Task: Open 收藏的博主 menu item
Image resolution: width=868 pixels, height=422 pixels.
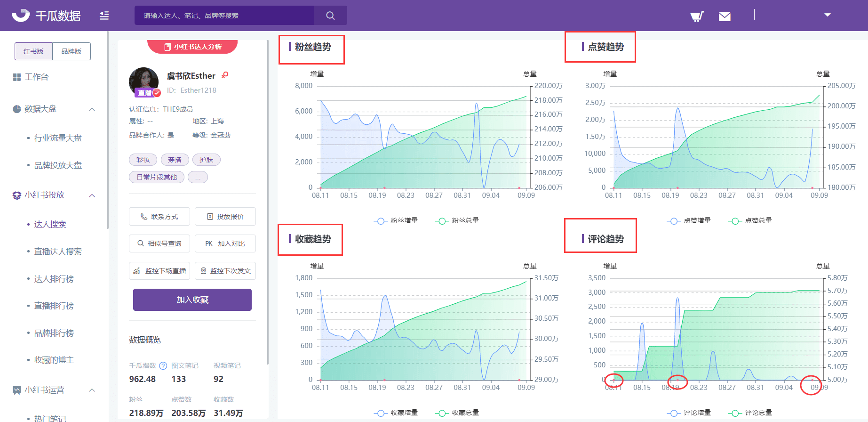Action: (x=54, y=360)
